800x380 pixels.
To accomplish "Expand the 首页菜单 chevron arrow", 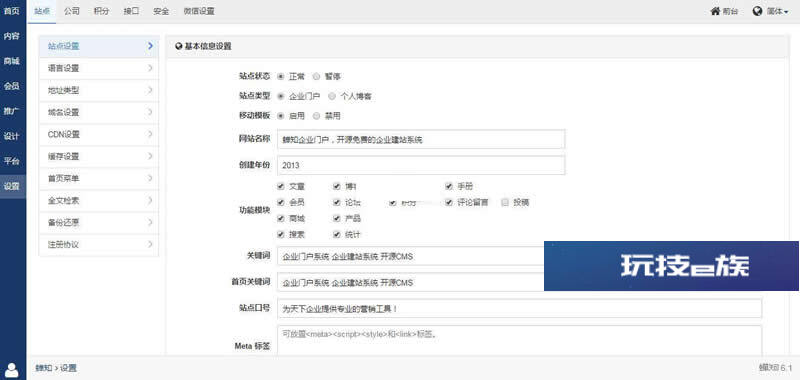I will coord(150,178).
